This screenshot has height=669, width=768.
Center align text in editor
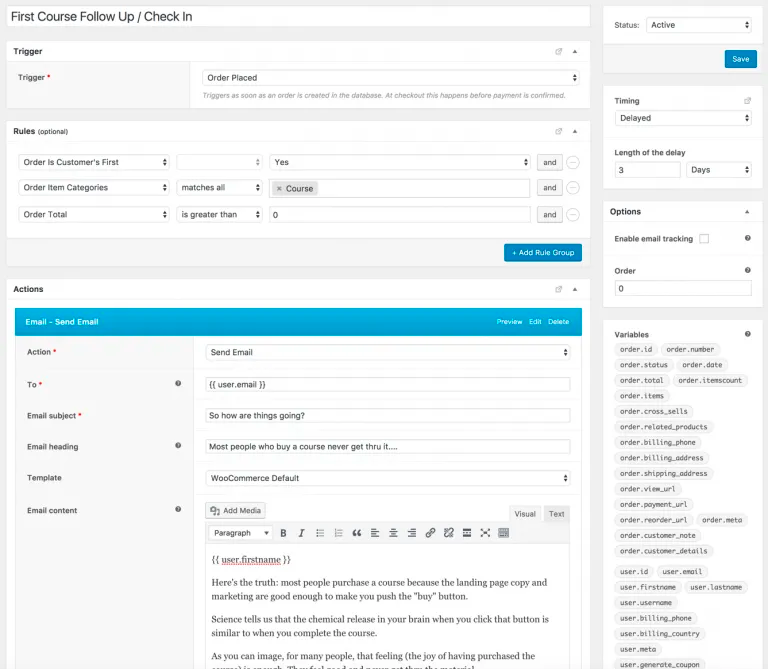pyautogui.click(x=393, y=533)
